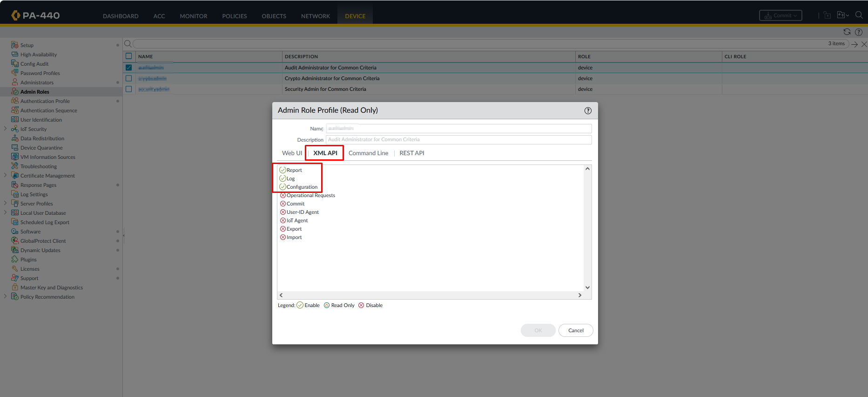Screen dimensions: 868x397
Task: Open Log Settings icon
Action: pos(15,194)
